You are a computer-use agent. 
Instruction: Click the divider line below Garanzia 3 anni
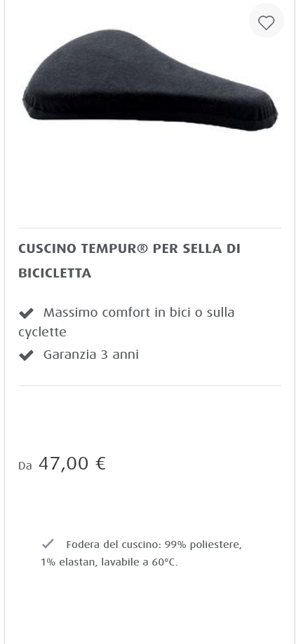[149, 385]
